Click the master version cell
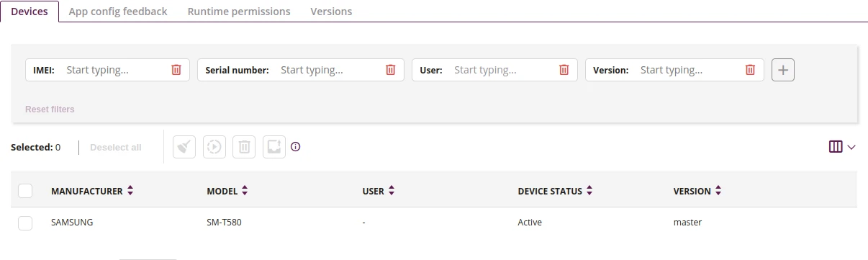 (687, 223)
